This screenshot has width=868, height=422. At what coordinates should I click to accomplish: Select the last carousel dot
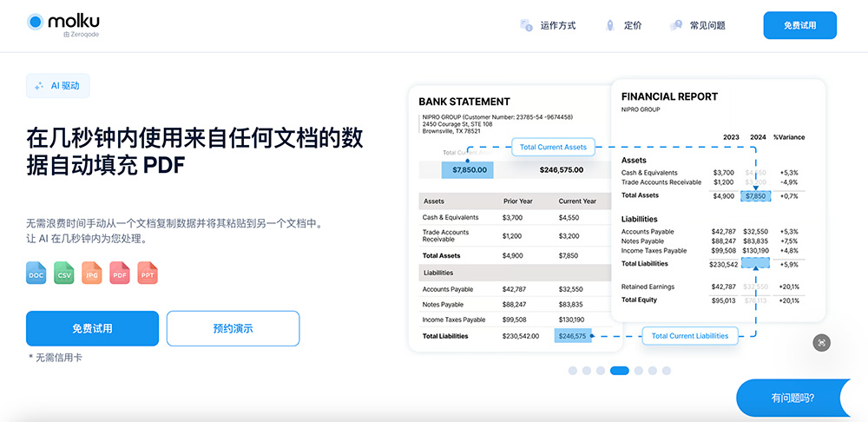667,371
